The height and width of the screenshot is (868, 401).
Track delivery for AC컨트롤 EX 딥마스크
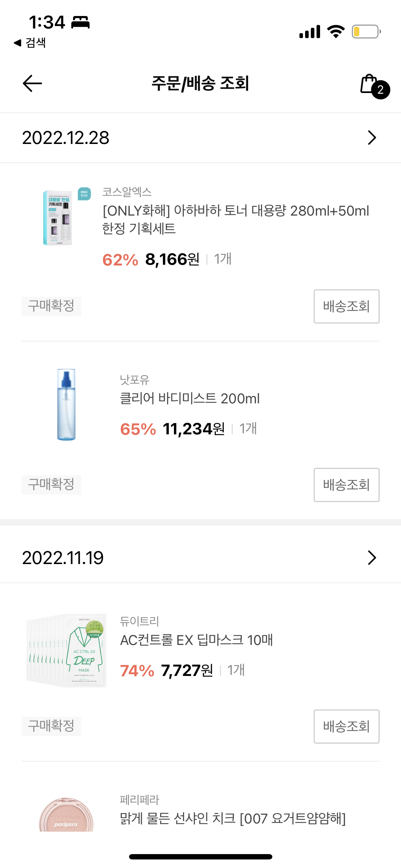point(346,727)
